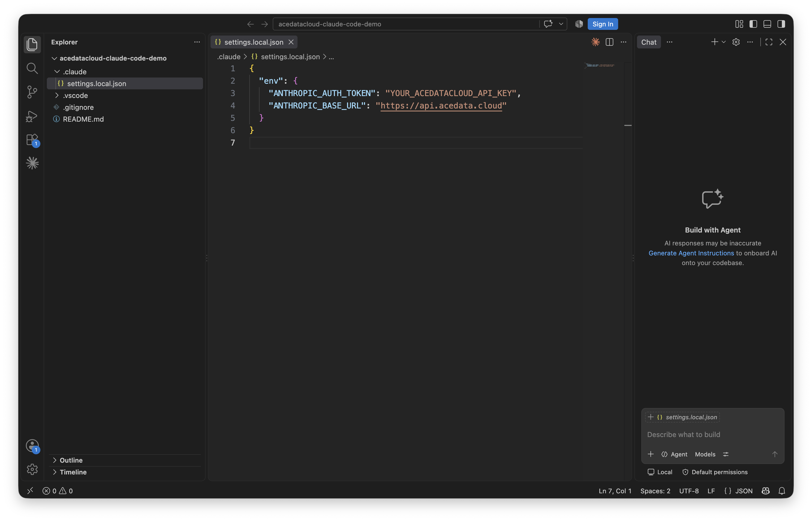The image size is (812, 521).
Task: Focus the Describe what to build input
Action: (x=712, y=434)
